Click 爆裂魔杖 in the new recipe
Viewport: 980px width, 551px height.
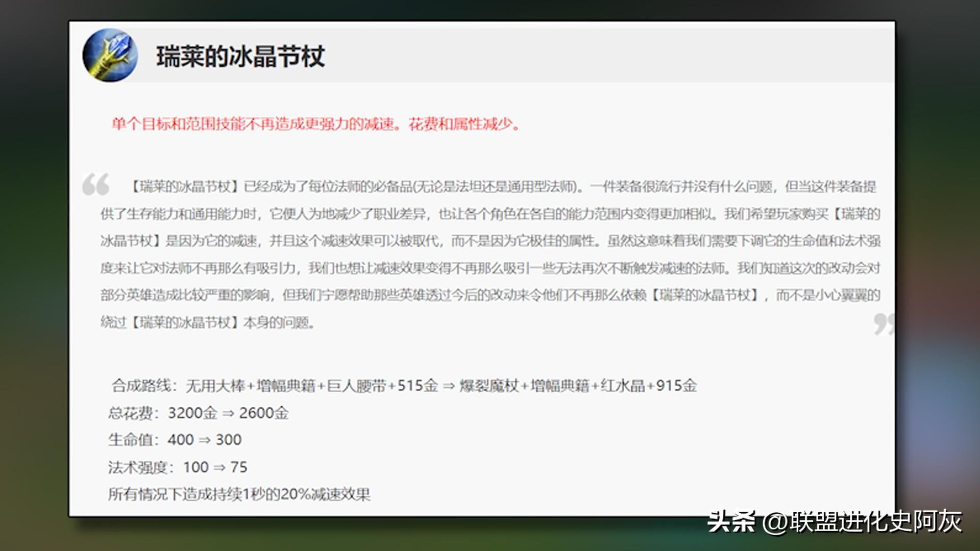489,386
